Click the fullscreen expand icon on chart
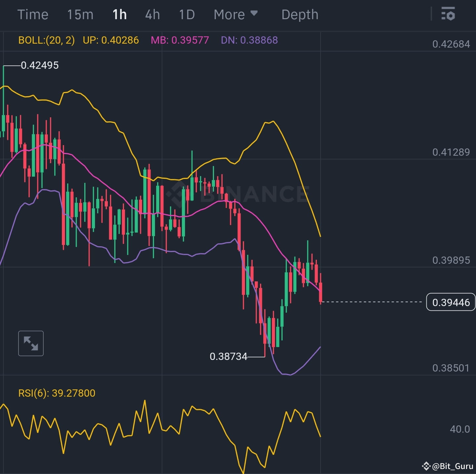Screen dimensions: 476x474 coord(31,343)
